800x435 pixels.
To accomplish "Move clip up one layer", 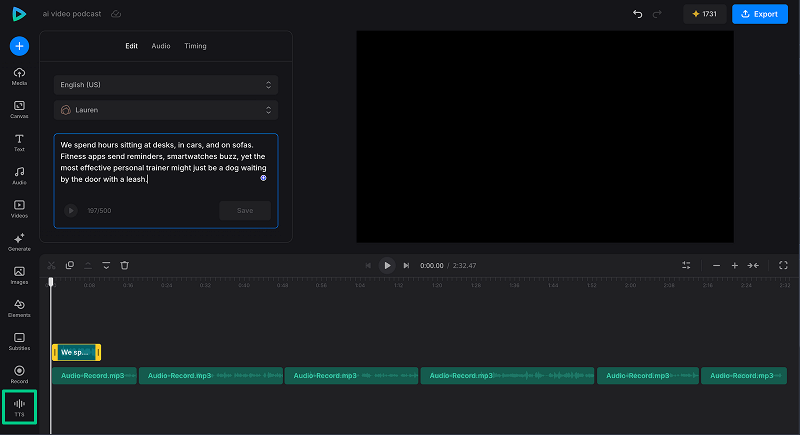I will pos(88,265).
